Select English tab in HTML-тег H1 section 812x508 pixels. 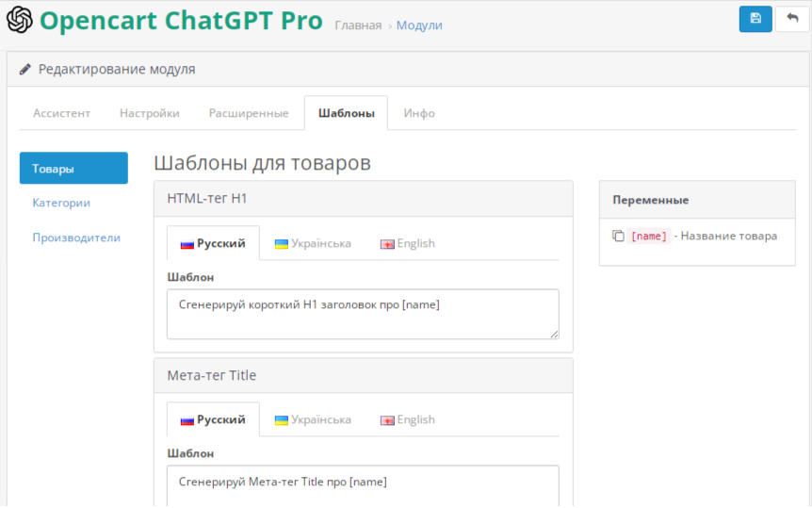(408, 243)
